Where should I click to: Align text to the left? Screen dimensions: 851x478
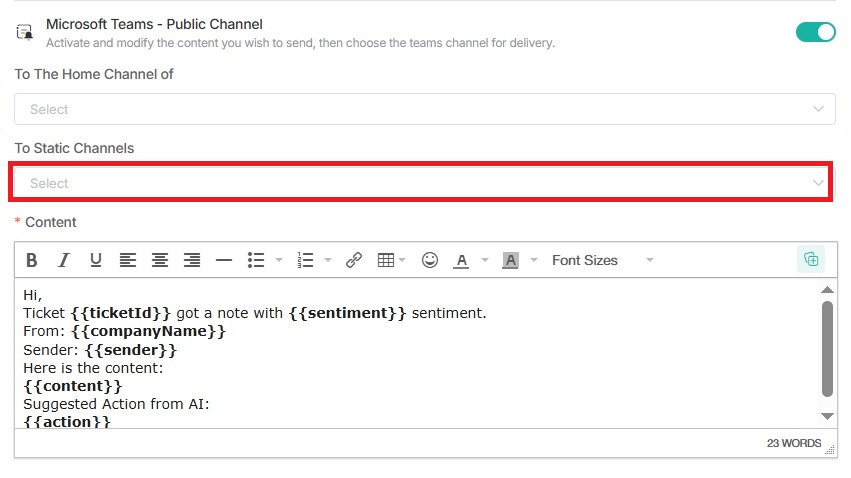click(128, 260)
